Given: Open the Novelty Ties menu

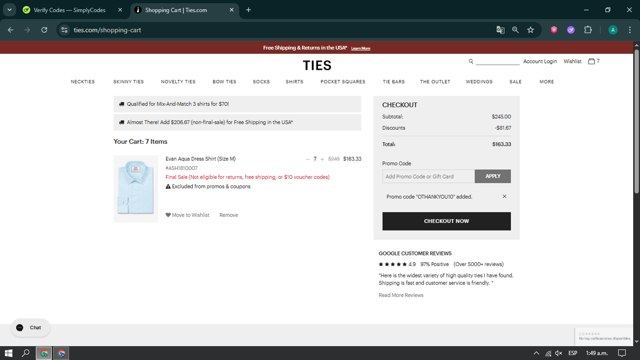Looking at the screenshot, I should (178, 82).
